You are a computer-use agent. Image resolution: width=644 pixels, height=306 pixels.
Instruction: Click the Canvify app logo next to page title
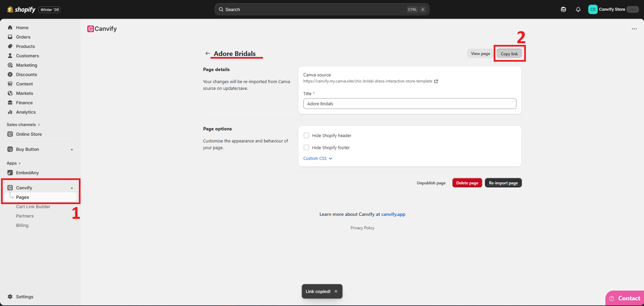point(90,29)
